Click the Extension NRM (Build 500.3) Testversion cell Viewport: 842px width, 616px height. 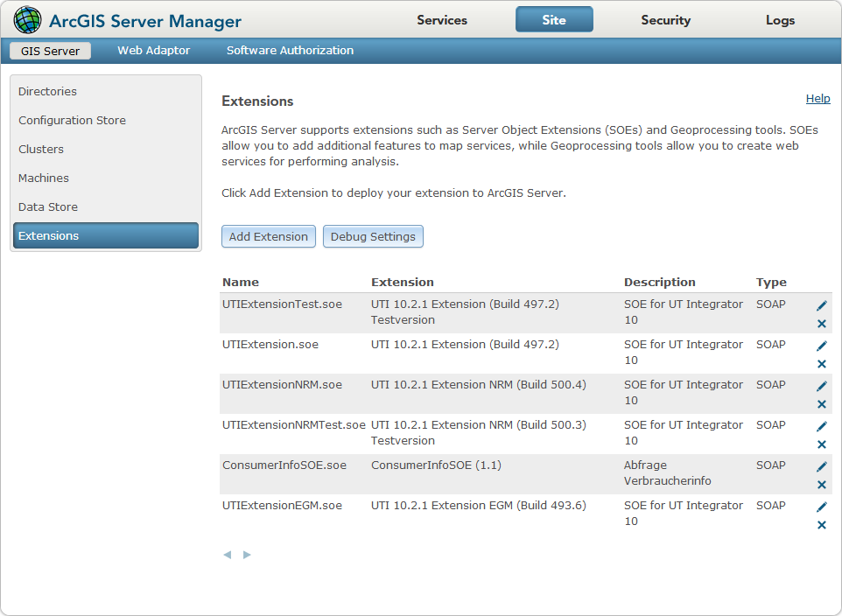click(x=479, y=433)
